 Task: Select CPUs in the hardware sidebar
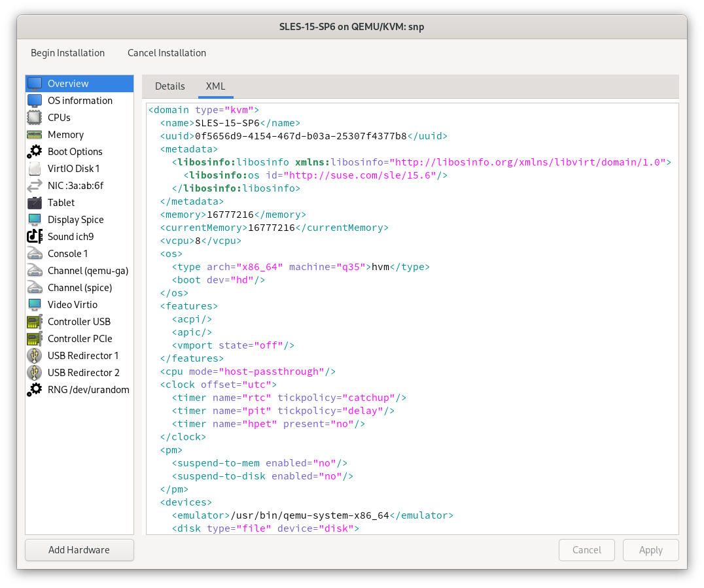[60, 117]
